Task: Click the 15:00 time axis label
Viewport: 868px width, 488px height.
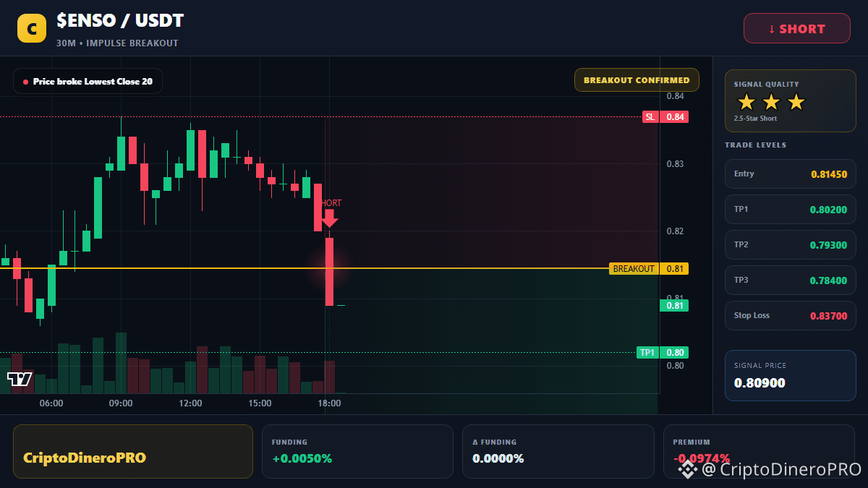Action: (260, 403)
